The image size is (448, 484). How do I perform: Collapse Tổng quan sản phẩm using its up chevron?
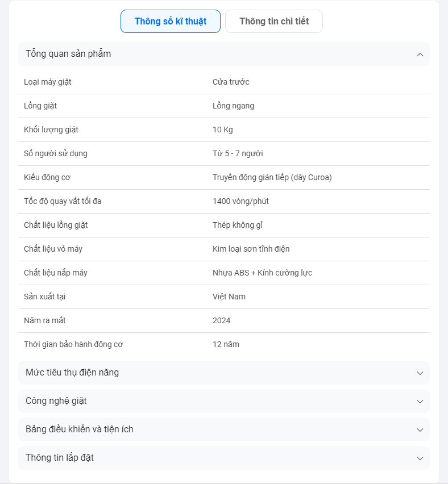pos(420,55)
